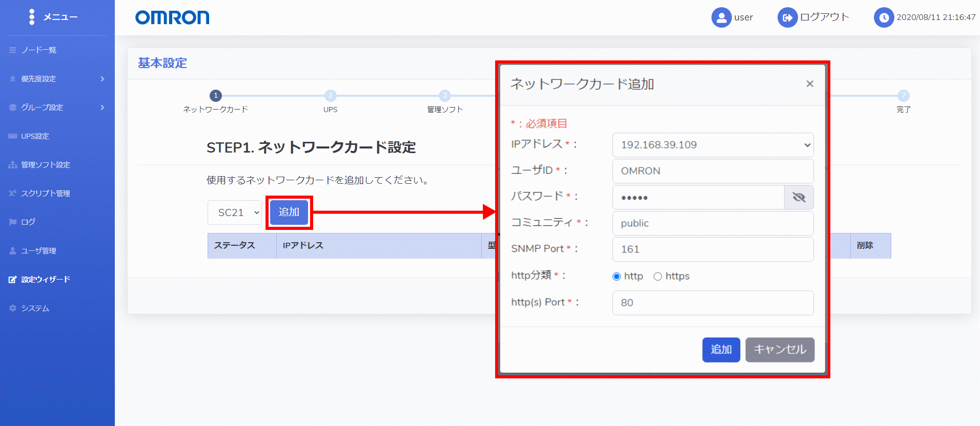The image size is (980, 426).
Task: Click the IPアドレス table column header
Action: 379,246
